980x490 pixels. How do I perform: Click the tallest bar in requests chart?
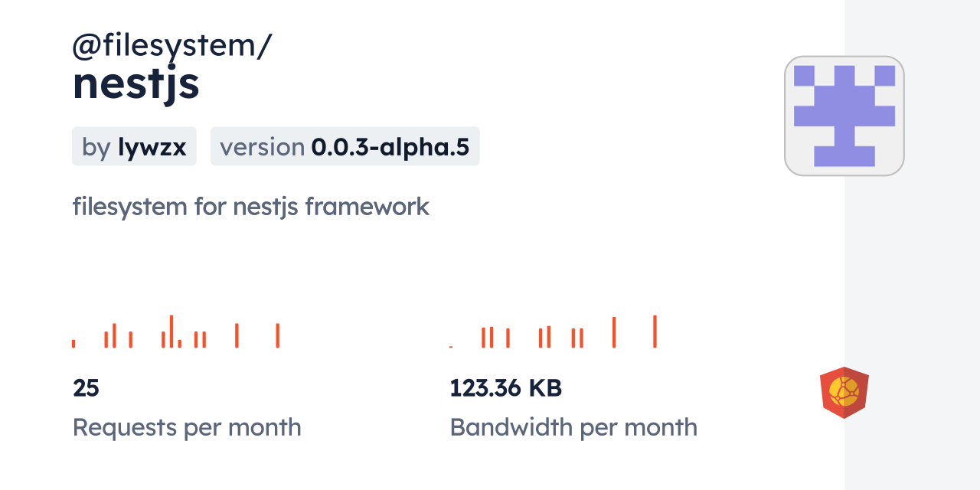click(171, 331)
